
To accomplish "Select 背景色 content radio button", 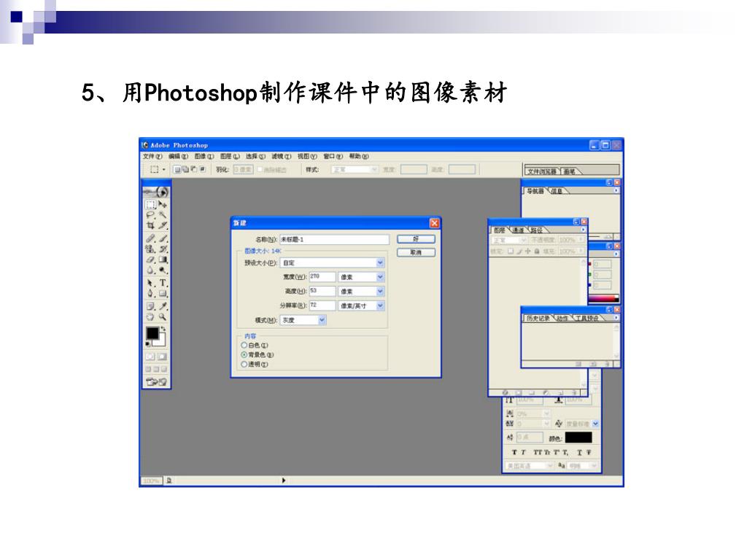I will coord(244,355).
